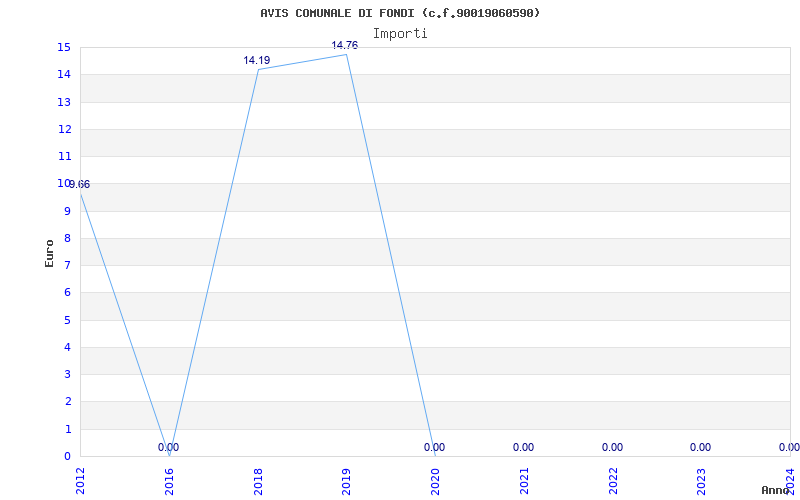Select the 14.19 data label

[257, 60]
